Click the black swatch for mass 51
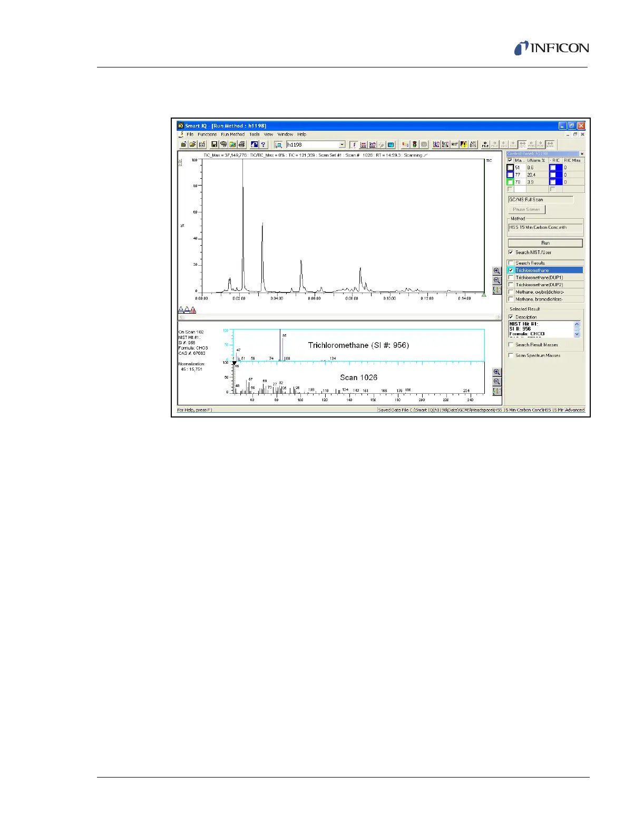644x835 pixels. click(510, 168)
